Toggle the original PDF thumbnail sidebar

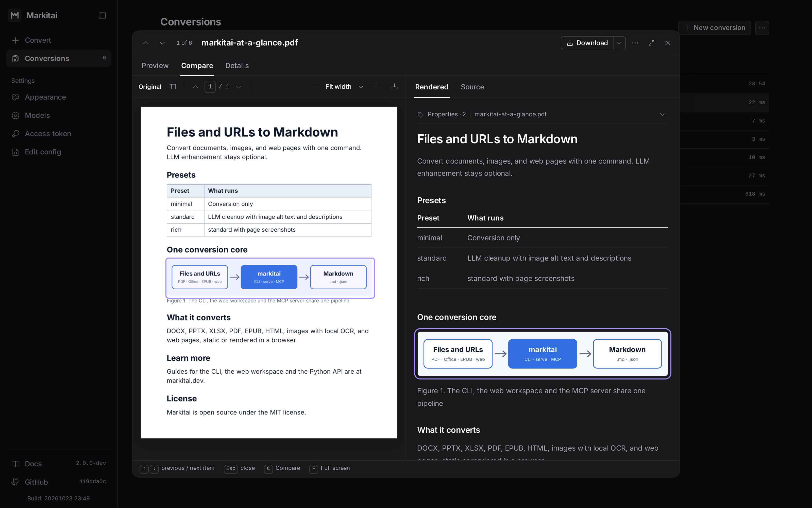[x=173, y=87]
